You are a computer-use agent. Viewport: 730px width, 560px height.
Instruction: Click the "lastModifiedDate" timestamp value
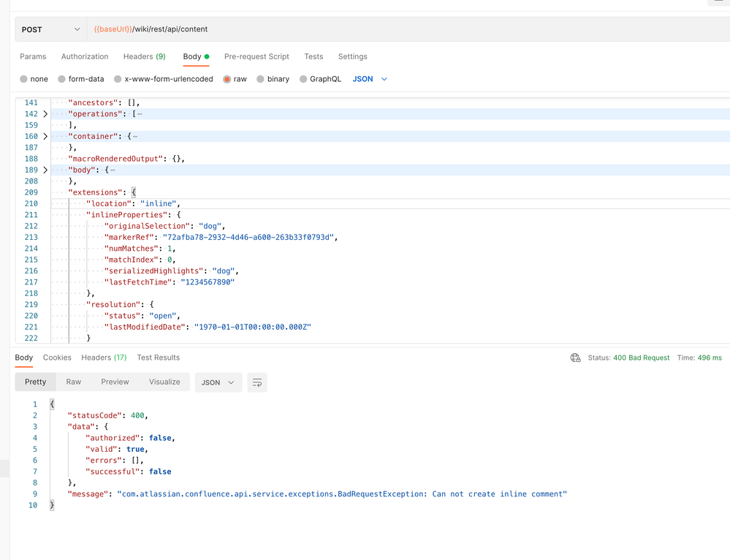(x=253, y=327)
